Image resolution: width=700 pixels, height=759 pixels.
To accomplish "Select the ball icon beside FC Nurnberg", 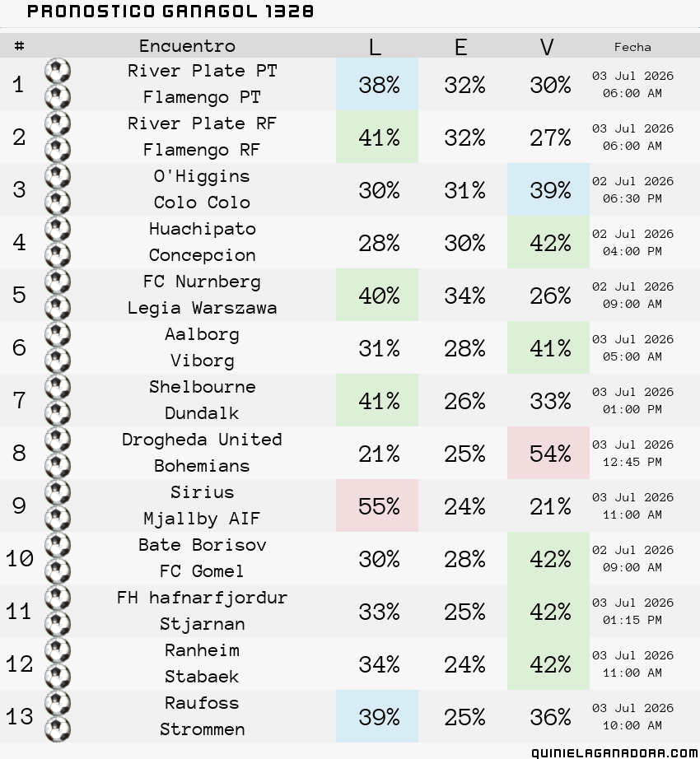I will [58, 282].
